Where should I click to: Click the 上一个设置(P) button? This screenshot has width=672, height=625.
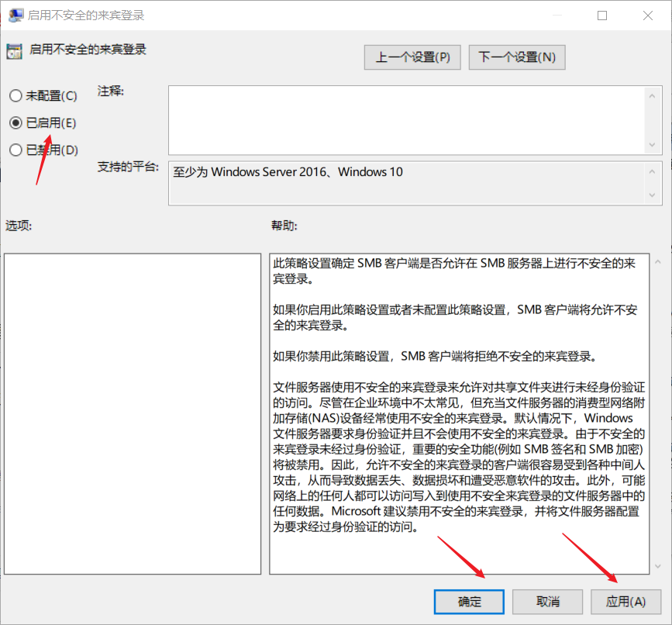point(412,57)
